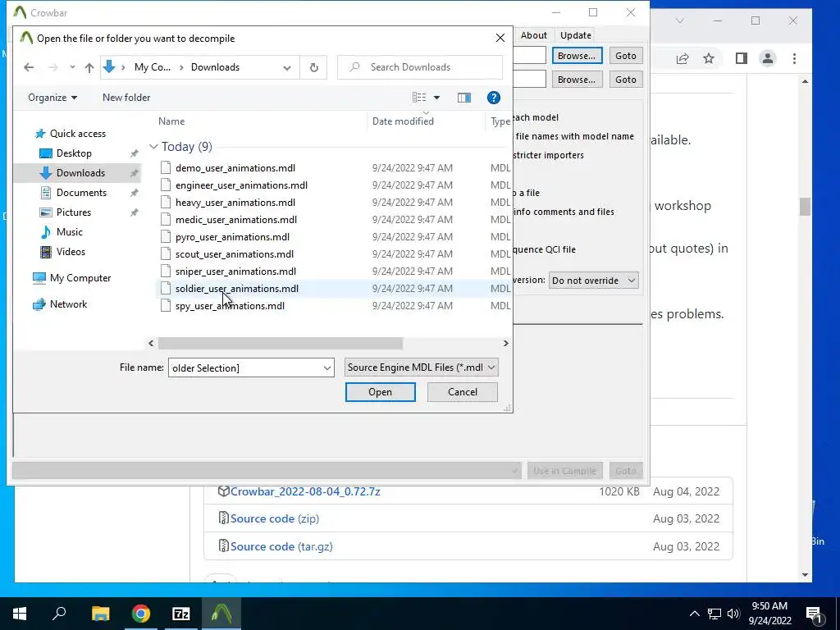Open file type filter Source Engine MDL Files
This screenshot has height=630, width=840.
point(421,367)
